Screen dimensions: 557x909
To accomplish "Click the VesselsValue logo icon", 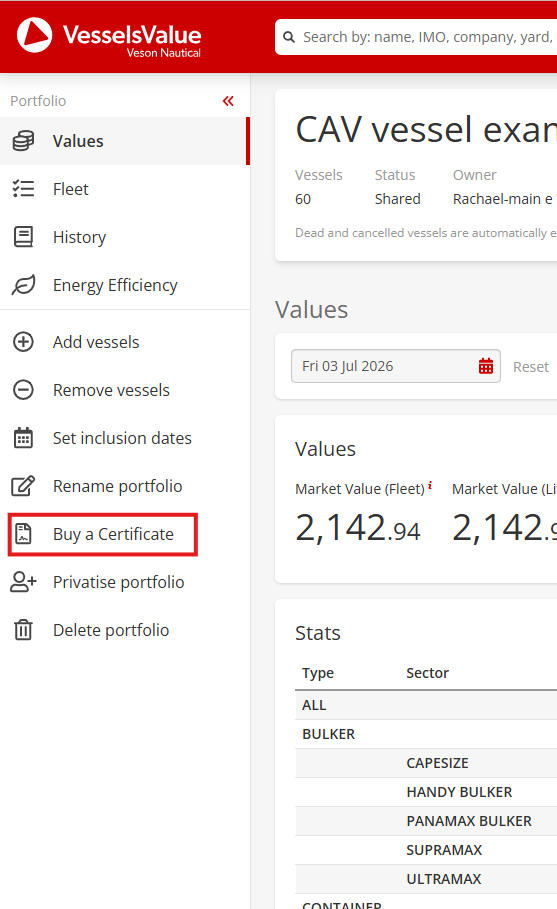I will point(34,35).
